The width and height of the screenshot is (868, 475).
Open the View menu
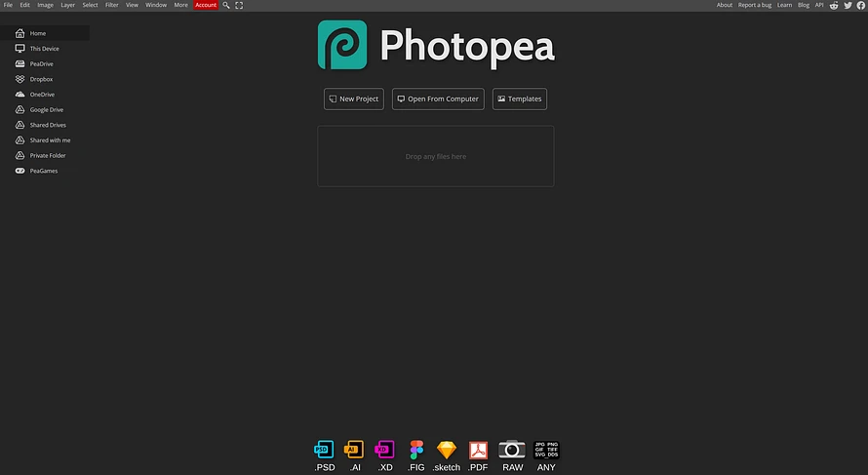pos(132,5)
